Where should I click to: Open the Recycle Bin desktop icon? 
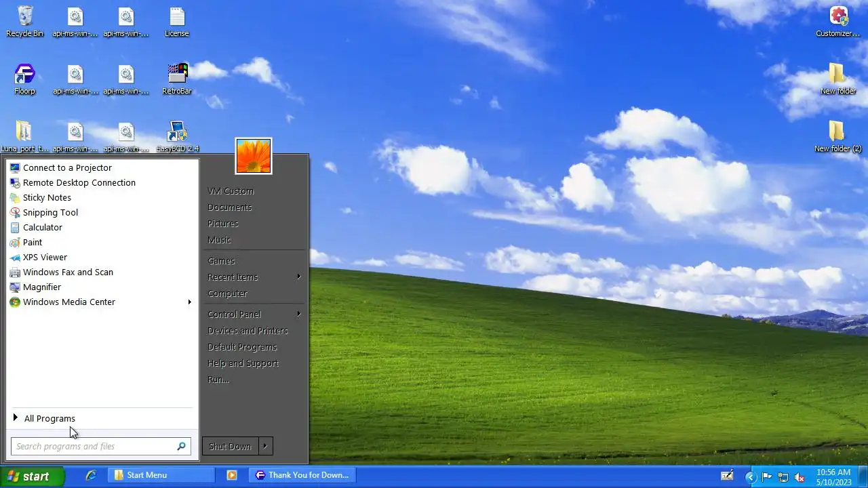click(x=24, y=22)
